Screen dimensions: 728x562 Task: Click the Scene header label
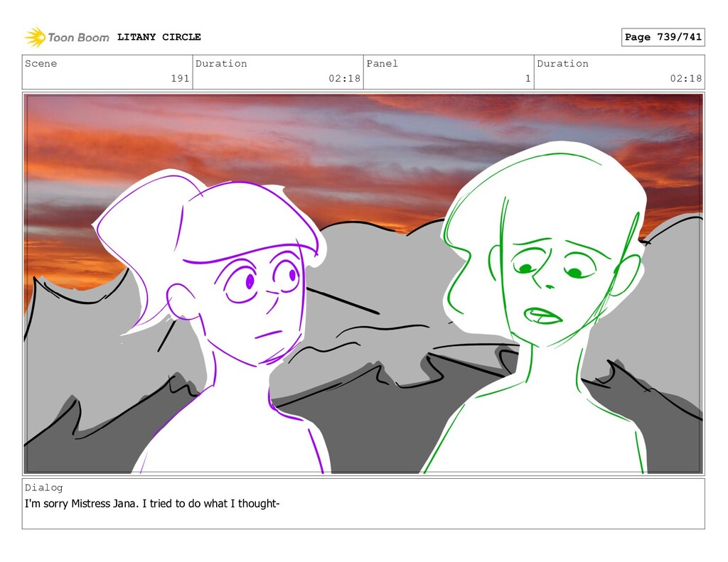click(41, 63)
